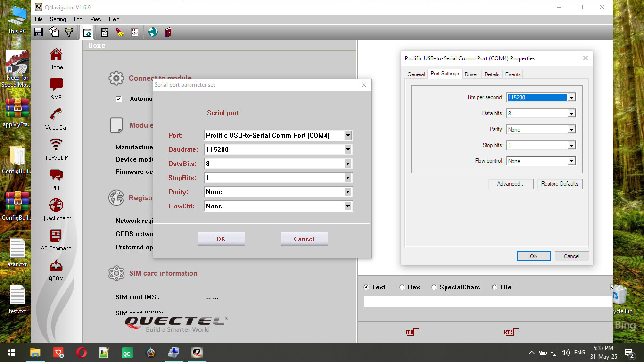
Task: Click the Restore Defaults button
Action: coord(560,184)
